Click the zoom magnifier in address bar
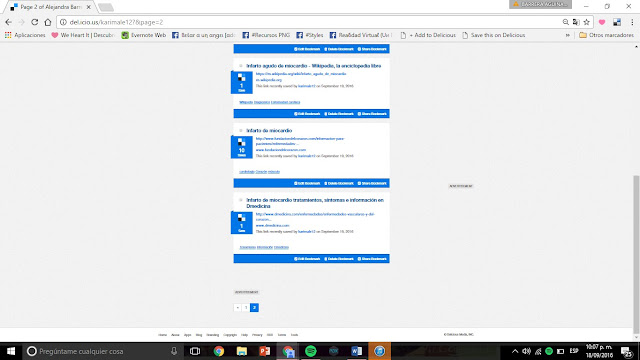The image size is (640, 360). (565, 22)
